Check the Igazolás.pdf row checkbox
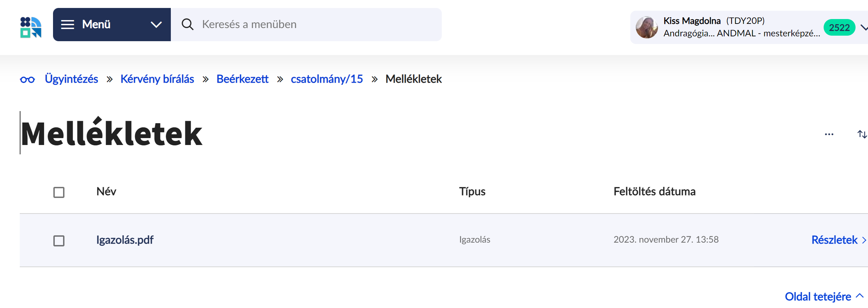This screenshot has height=308, width=868. [59, 241]
